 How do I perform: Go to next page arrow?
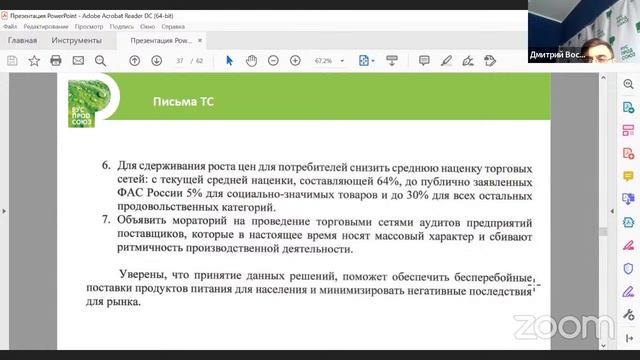[x=156, y=61]
